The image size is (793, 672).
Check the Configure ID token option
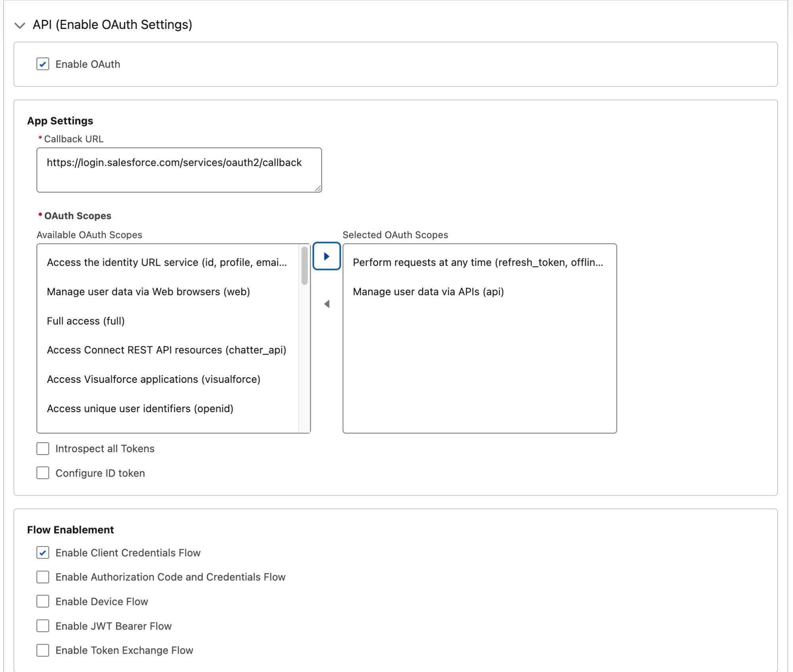click(x=42, y=473)
